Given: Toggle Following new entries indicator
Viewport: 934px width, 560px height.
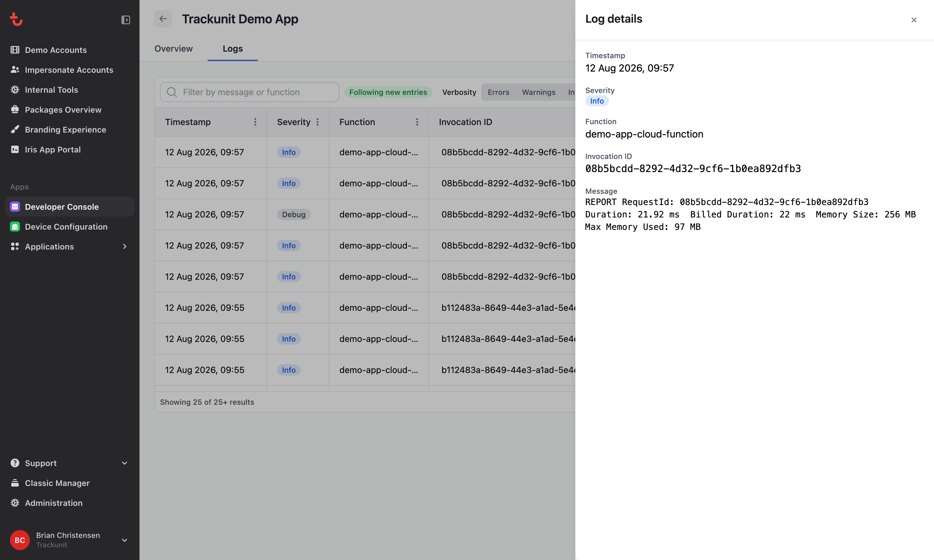Looking at the screenshot, I should point(388,92).
